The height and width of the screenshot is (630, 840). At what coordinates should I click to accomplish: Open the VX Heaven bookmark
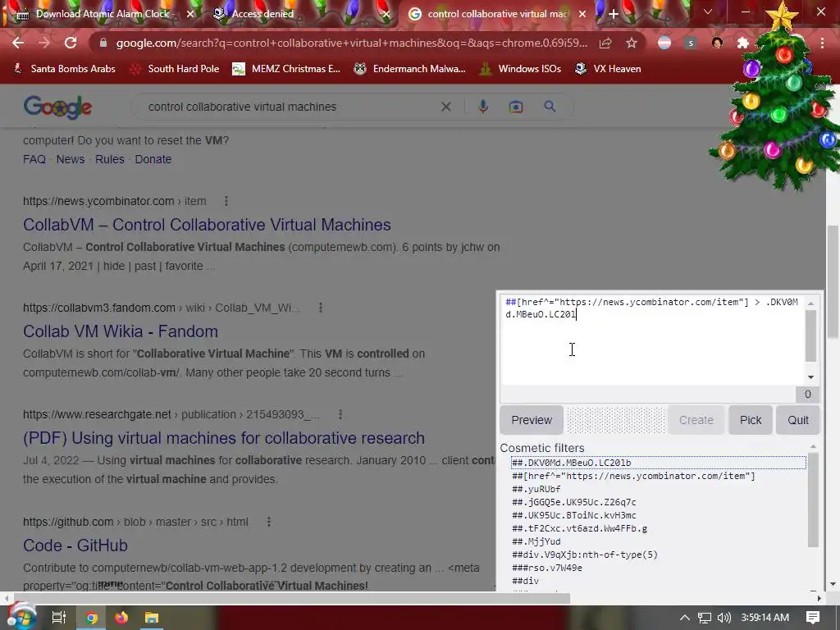pos(608,69)
